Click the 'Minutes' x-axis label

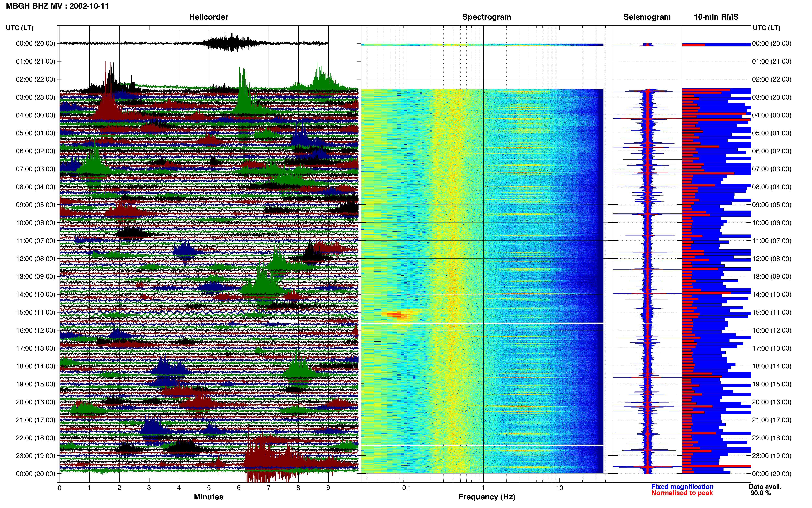(209, 497)
